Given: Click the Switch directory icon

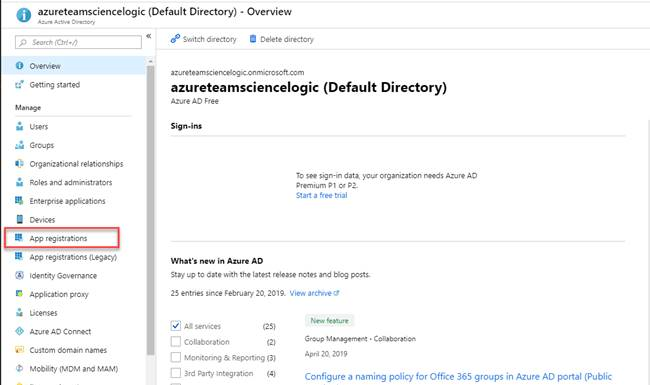Looking at the screenshot, I should [x=175, y=39].
